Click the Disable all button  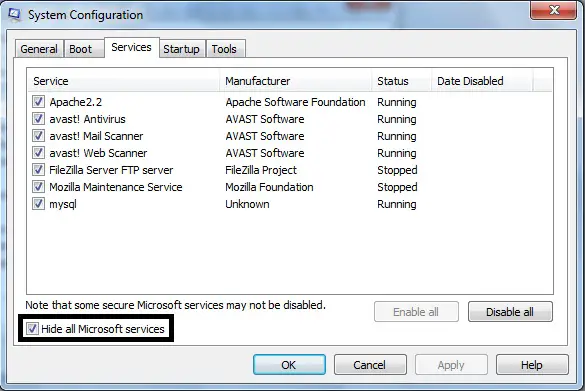tap(510, 312)
